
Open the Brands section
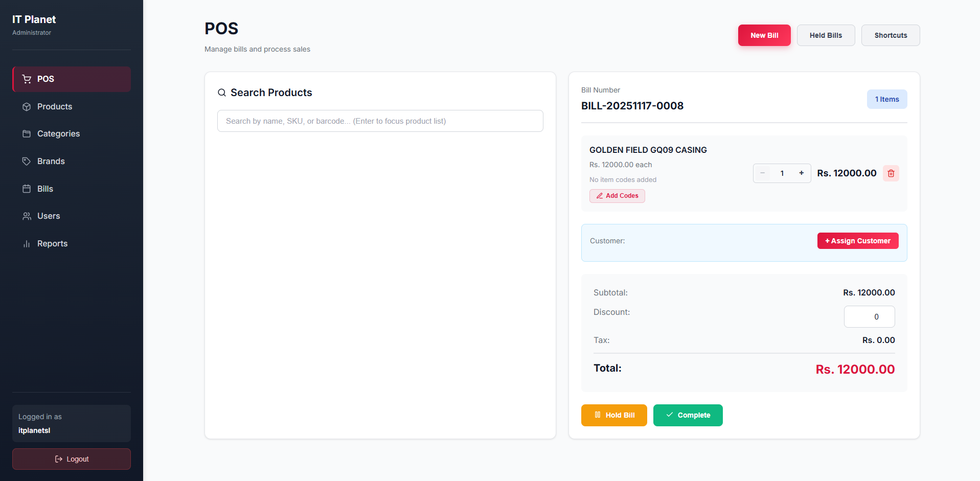tap(51, 161)
